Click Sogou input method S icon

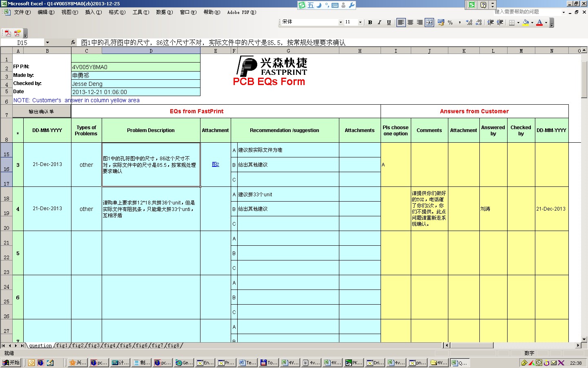(302, 5)
